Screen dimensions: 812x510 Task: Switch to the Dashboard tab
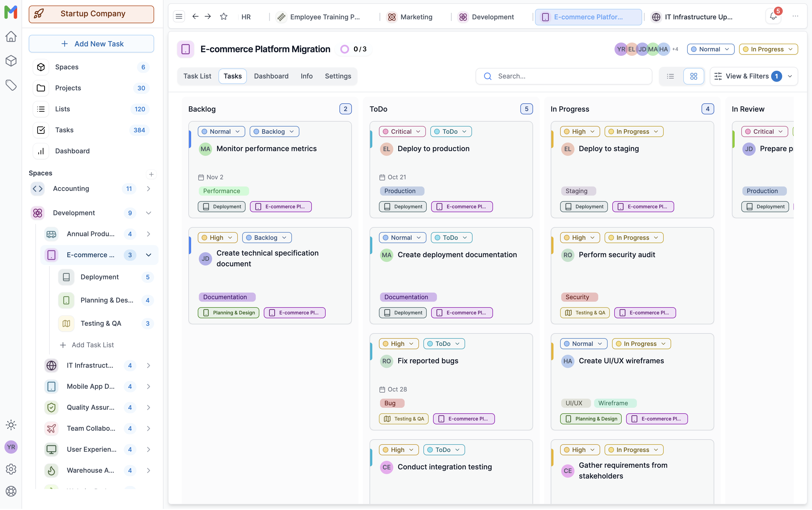tap(271, 76)
